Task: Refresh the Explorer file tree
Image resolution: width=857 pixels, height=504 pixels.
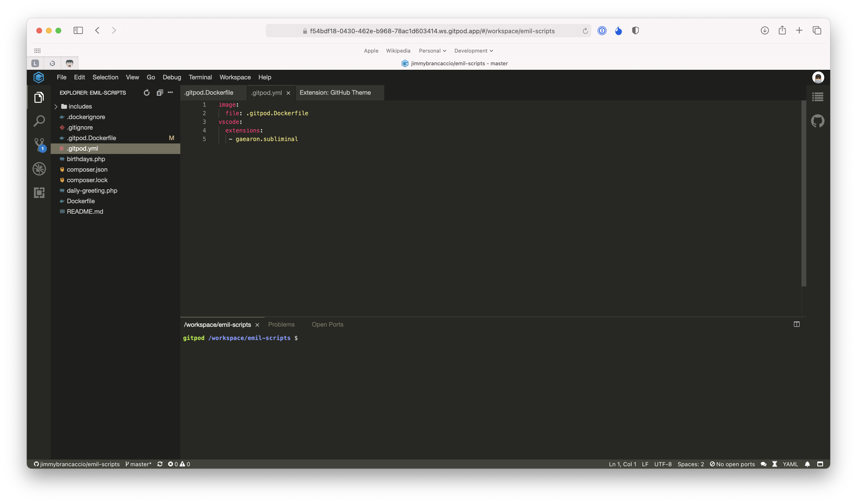Action: 147,93
